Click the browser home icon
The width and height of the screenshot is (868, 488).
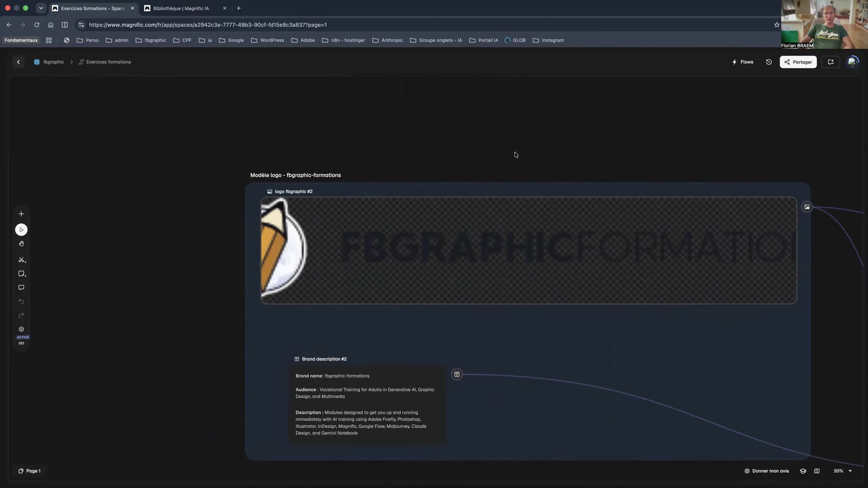[x=51, y=25]
